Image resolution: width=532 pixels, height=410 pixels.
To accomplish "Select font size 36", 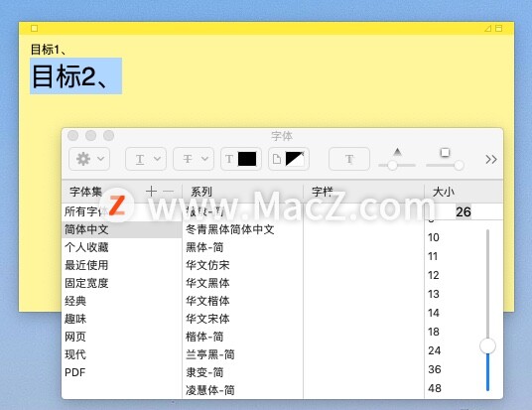I will tap(435, 369).
